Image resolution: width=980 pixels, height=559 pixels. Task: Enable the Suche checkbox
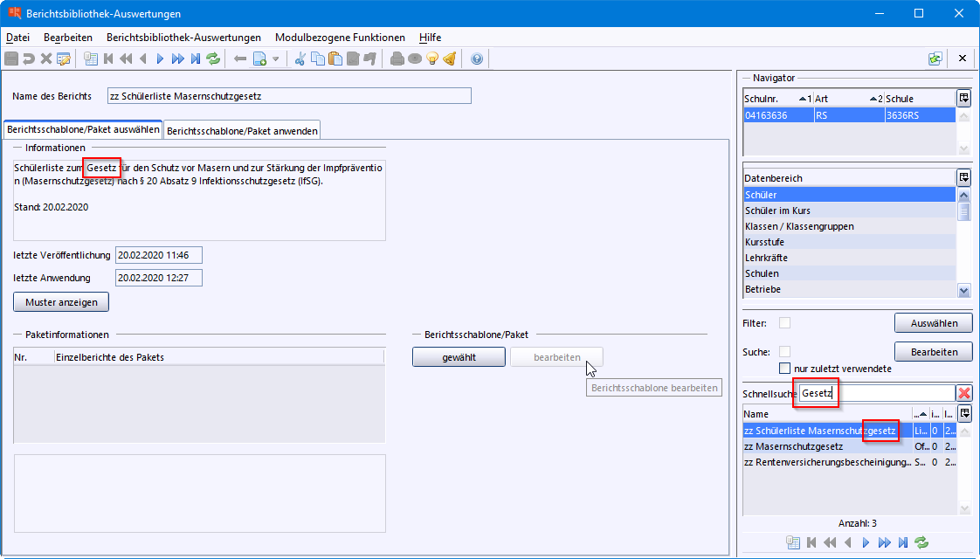click(784, 352)
